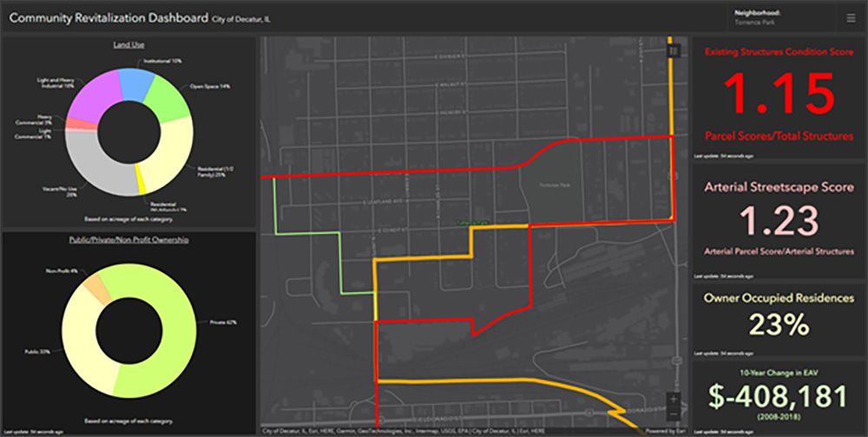The width and height of the screenshot is (868, 437).
Task: Click the Private 62% label
Action: click(223, 321)
